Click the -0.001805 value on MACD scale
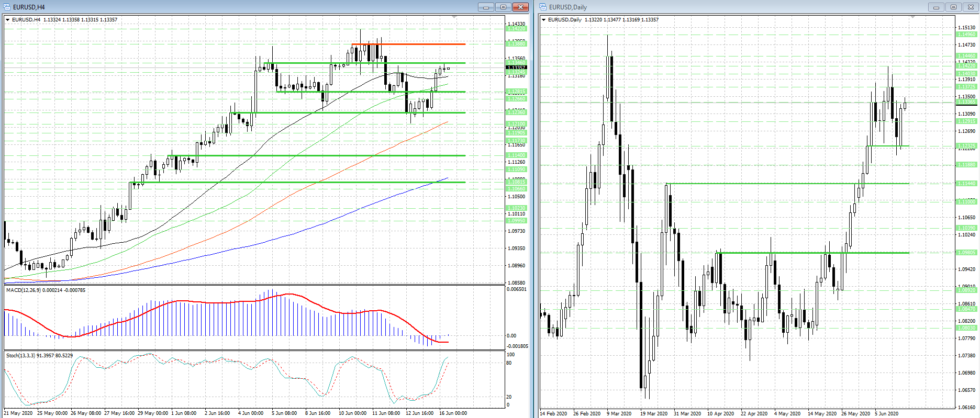980x418 pixels. [518, 346]
